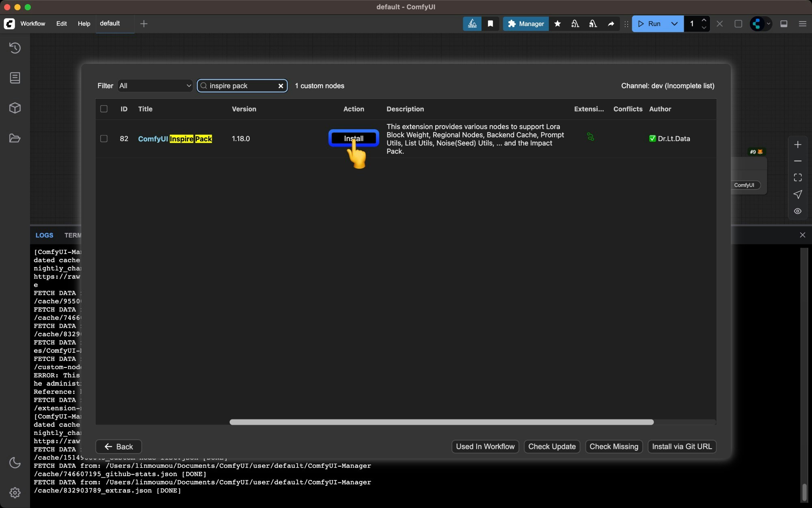Open the ComfyUI logo dropdown menu
812x508 pixels.
coord(760,24)
